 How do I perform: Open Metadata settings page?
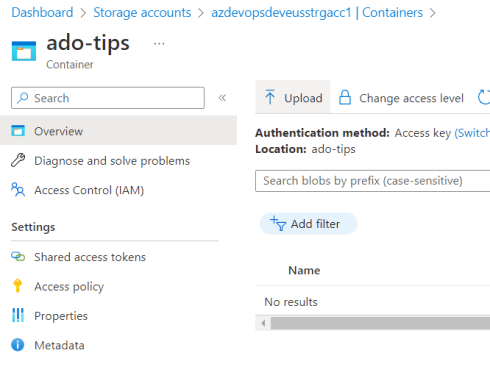point(59,345)
